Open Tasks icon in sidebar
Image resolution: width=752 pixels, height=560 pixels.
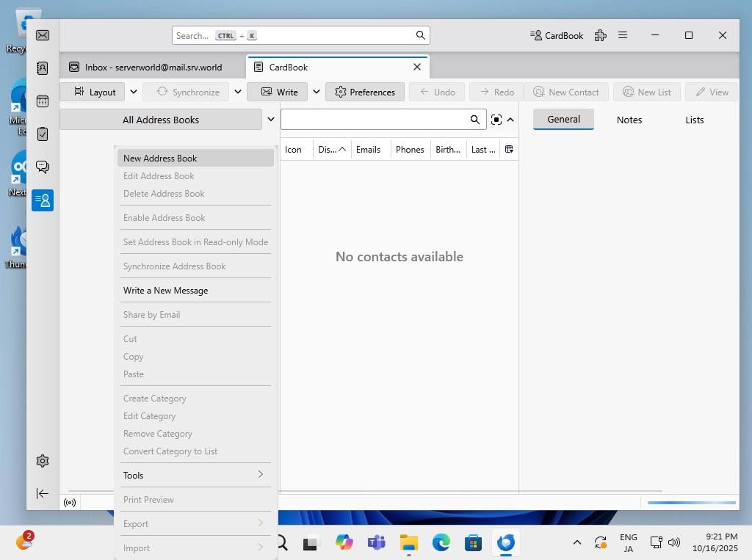coord(43,134)
